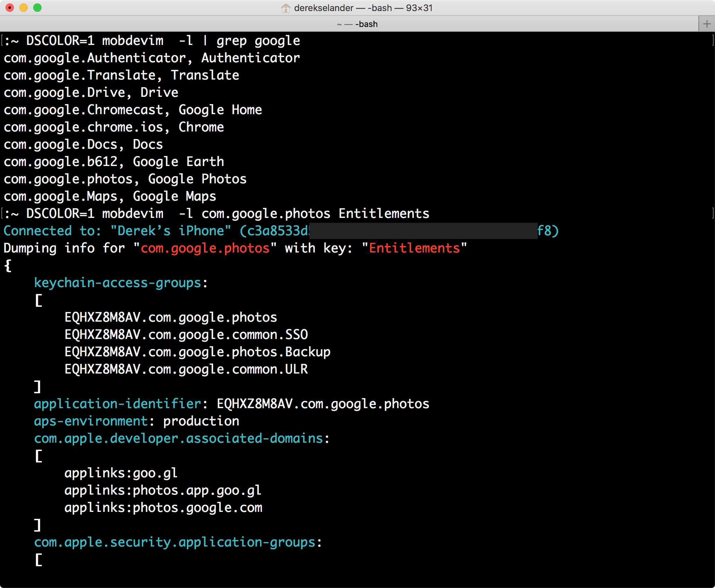The height and width of the screenshot is (588, 715).
Task: Click "com.apple.security.application-groups:" key
Action: pos(178,542)
